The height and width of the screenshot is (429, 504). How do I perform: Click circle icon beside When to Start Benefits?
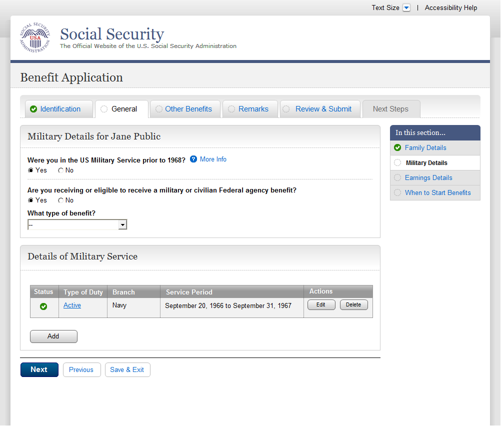click(x=397, y=192)
